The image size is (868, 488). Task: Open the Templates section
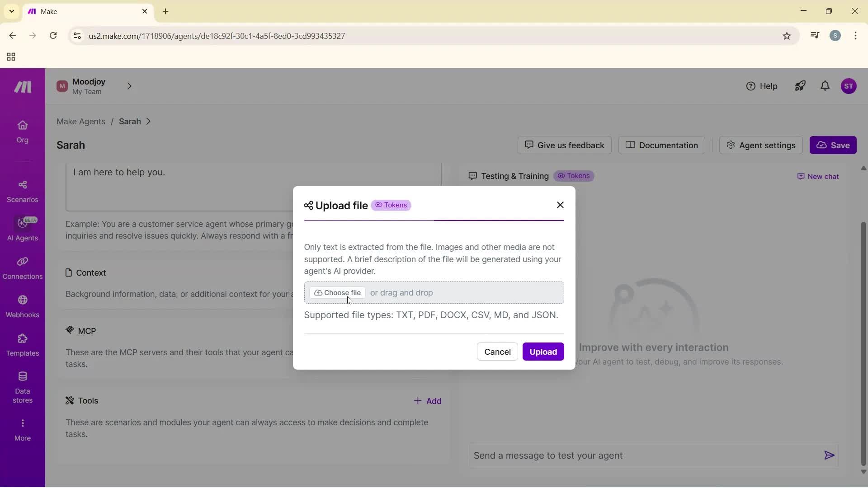point(22,345)
